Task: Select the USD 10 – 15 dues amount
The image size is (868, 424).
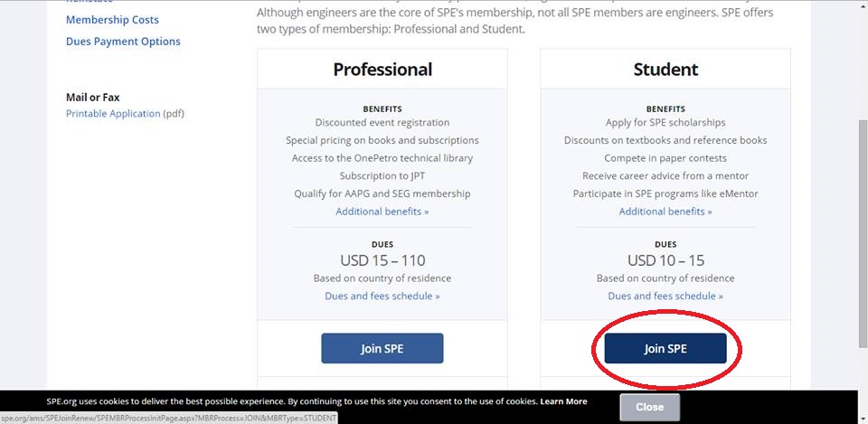Action: tap(665, 261)
